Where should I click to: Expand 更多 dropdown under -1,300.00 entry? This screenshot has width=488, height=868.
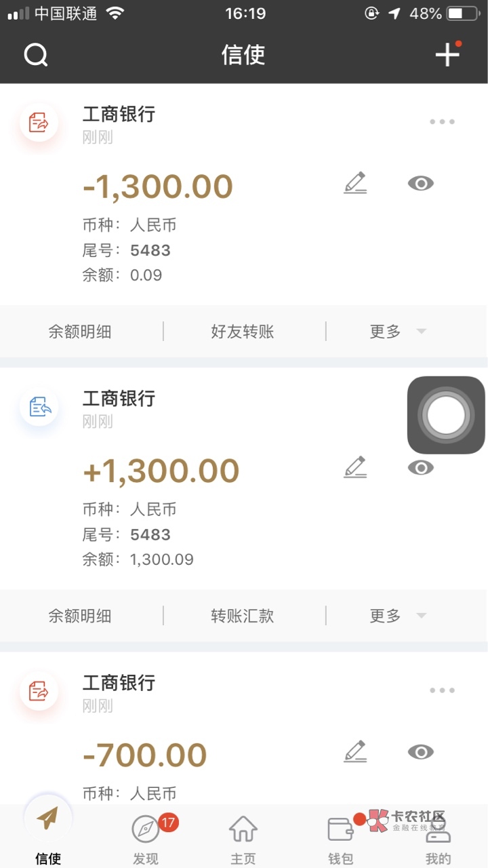pos(397,332)
